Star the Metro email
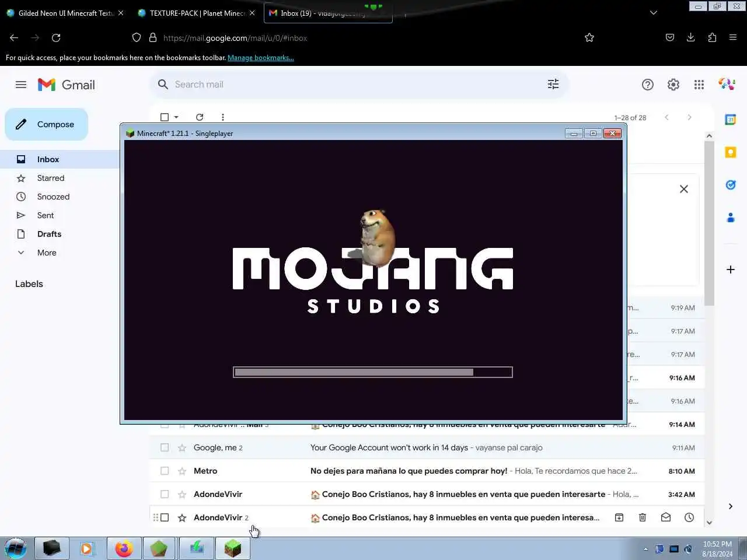The width and height of the screenshot is (747, 560). (x=182, y=471)
